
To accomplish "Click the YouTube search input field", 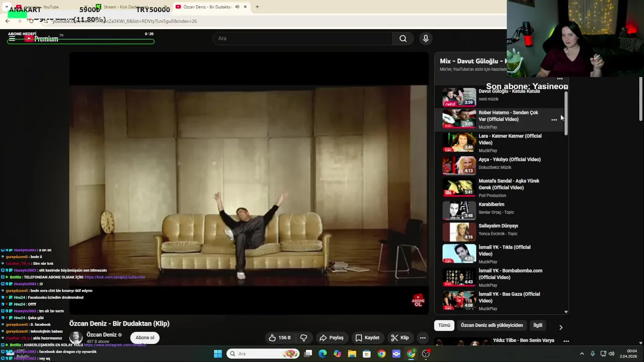I will coord(303,39).
